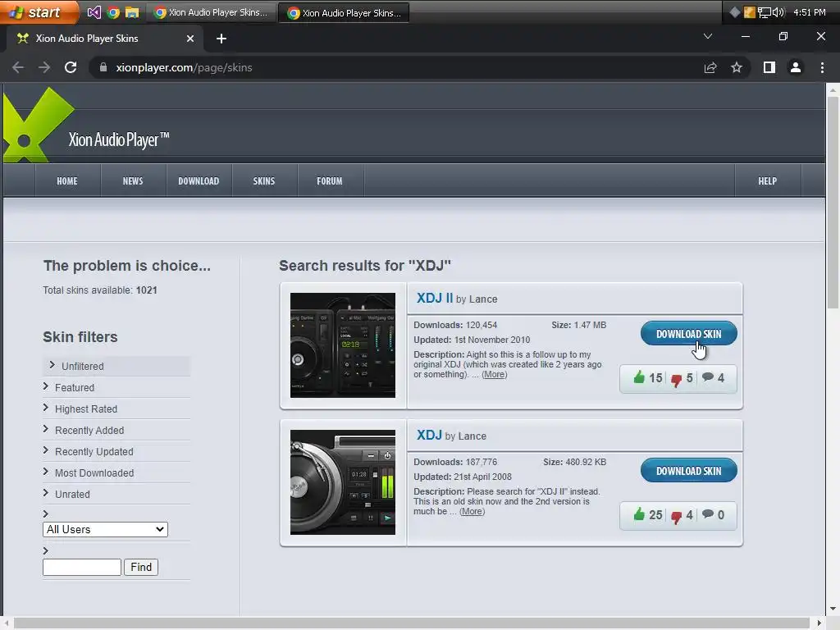The image size is (840, 630).
Task: Open the SKINS navigation item
Action: coord(264,181)
